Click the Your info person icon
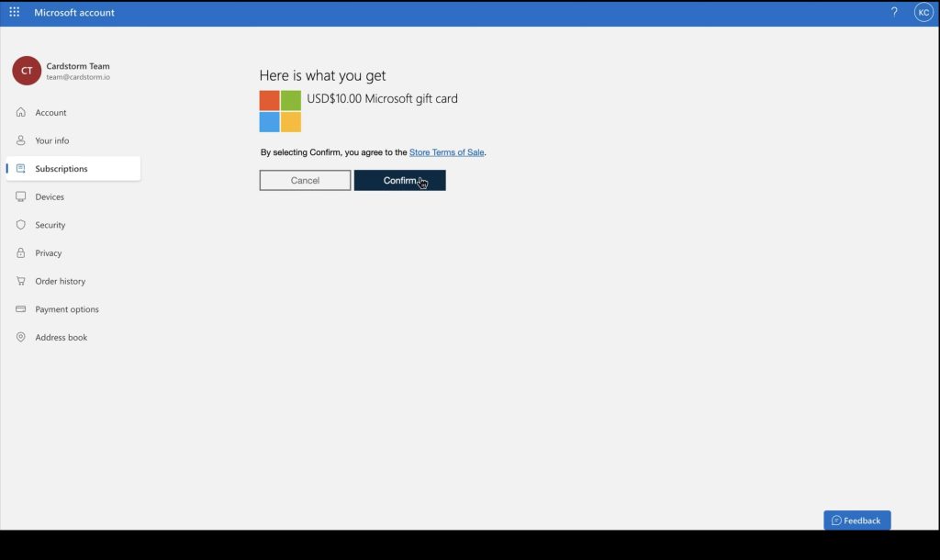 coord(20,140)
